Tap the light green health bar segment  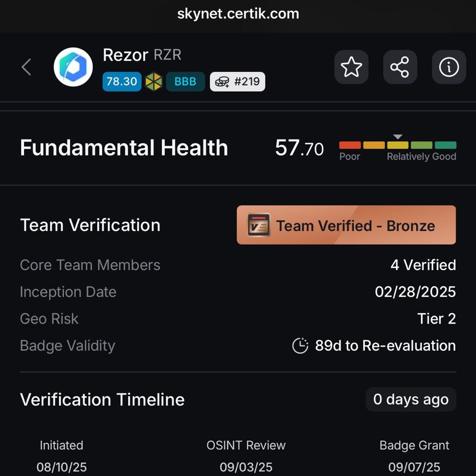[421, 145]
